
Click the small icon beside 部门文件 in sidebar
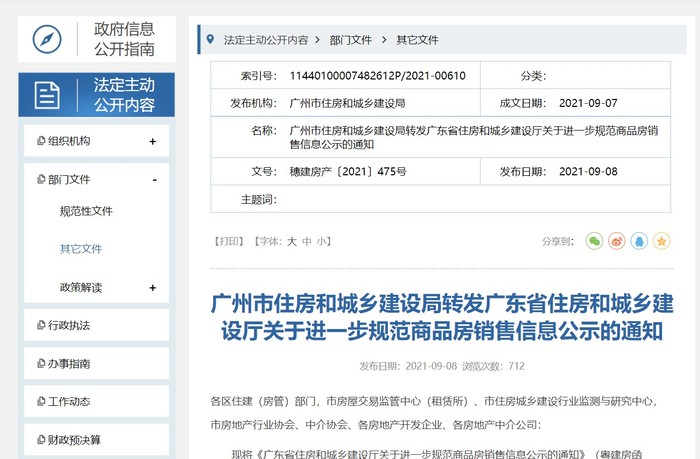click(41, 179)
